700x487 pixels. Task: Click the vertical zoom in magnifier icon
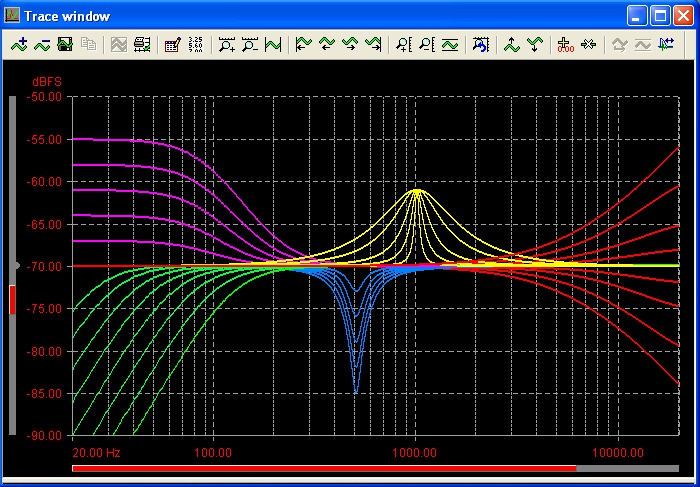pyautogui.click(x=404, y=44)
